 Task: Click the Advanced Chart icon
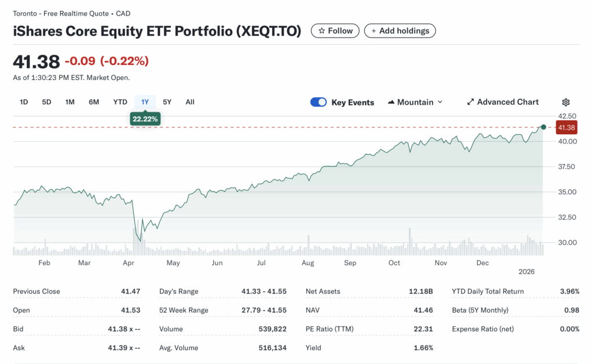471,102
